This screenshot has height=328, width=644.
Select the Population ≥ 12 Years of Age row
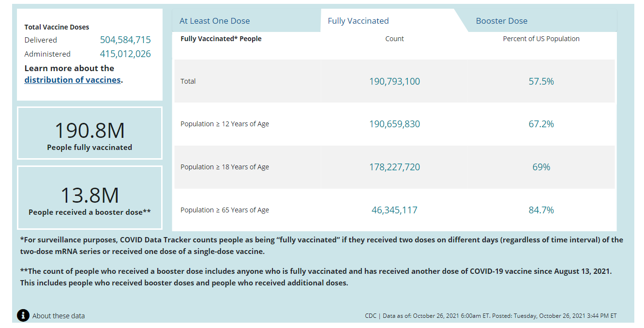coord(225,124)
